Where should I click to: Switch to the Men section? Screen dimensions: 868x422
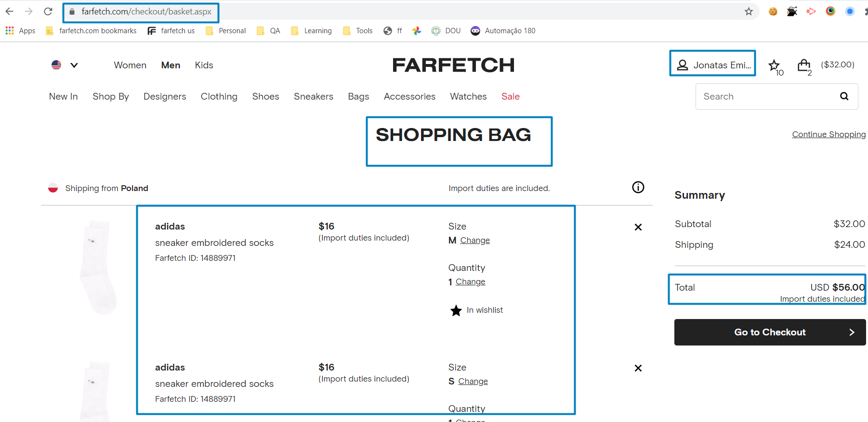point(171,65)
